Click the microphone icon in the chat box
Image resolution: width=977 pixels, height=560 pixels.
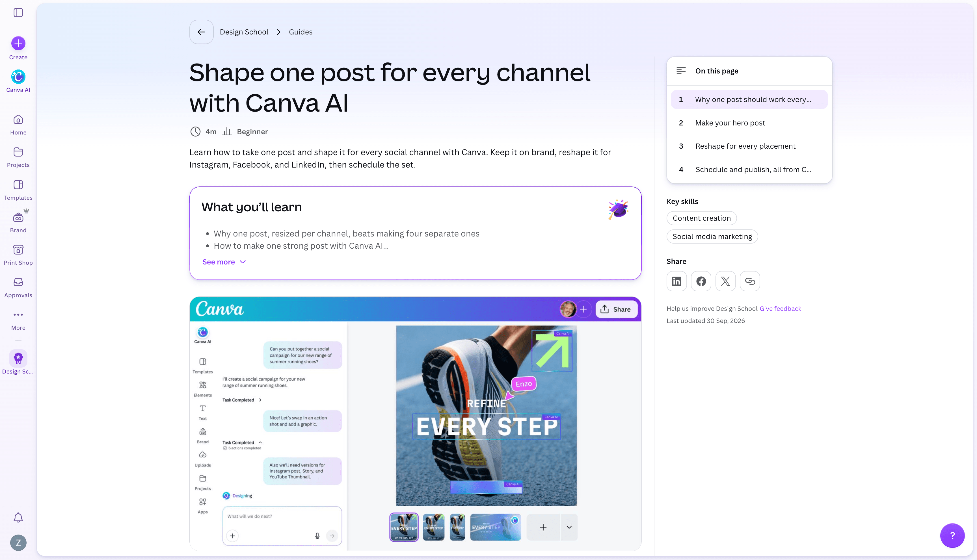point(317,536)
